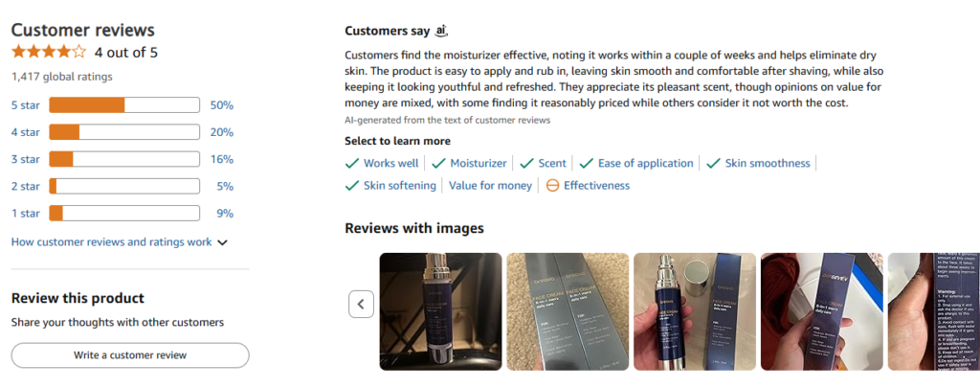
Task: Select the Moisturizer review topic
Action: (x=469, y=163)
